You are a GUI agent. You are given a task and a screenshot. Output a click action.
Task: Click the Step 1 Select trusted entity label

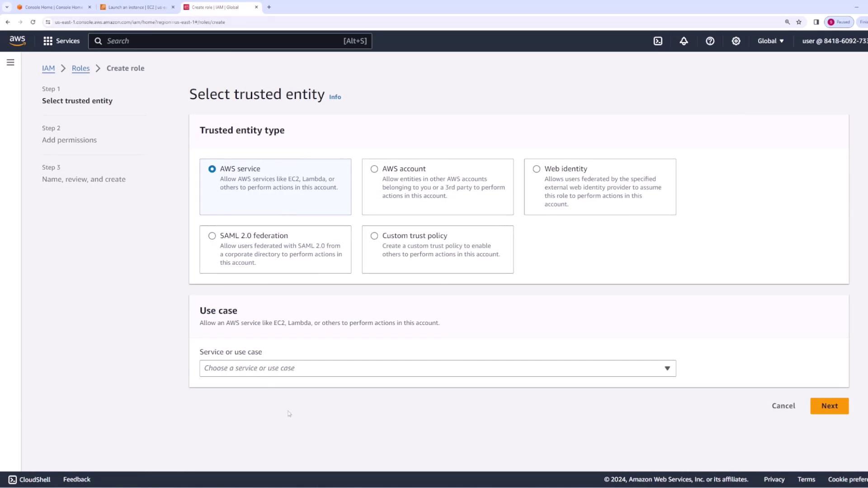(77, 101)
